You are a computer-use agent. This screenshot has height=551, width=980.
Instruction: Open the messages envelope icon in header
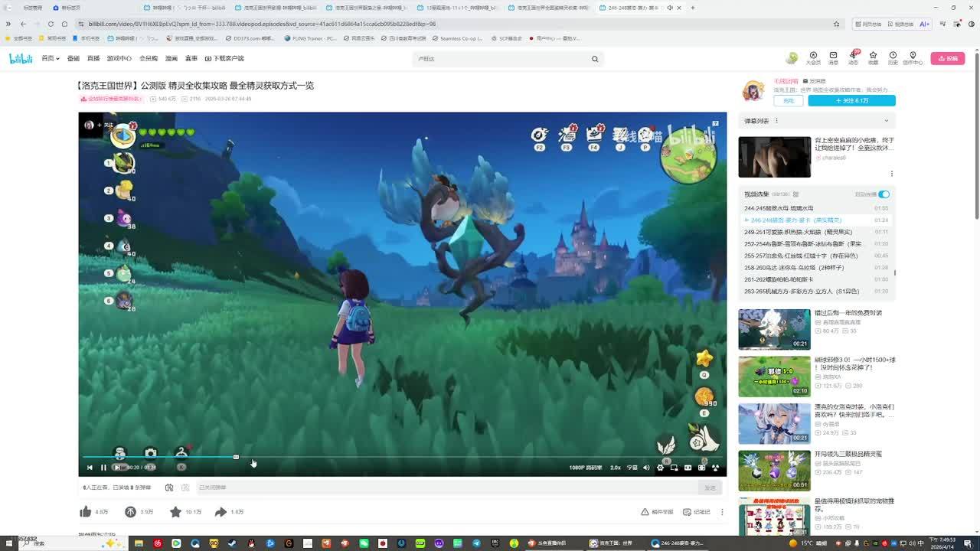[833, 58]
